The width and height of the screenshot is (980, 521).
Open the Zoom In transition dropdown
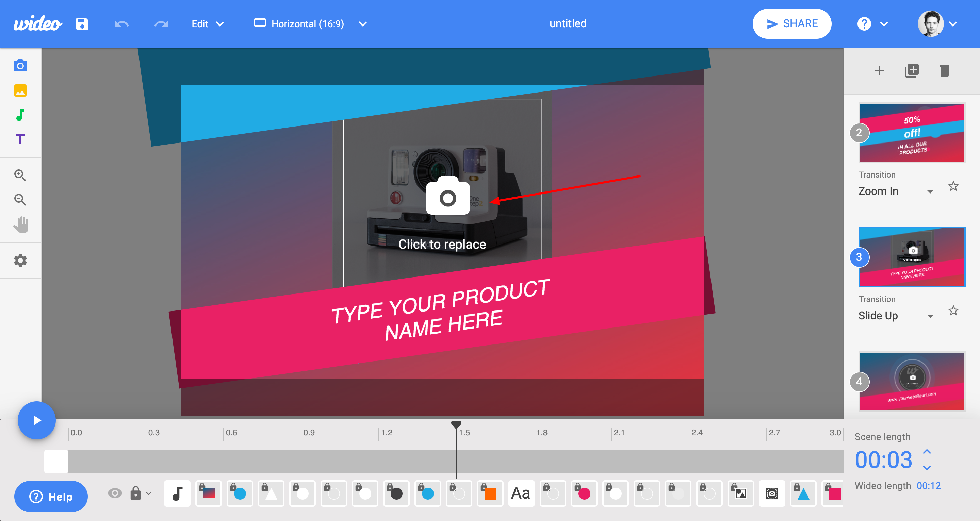click(x=896, y=191)
